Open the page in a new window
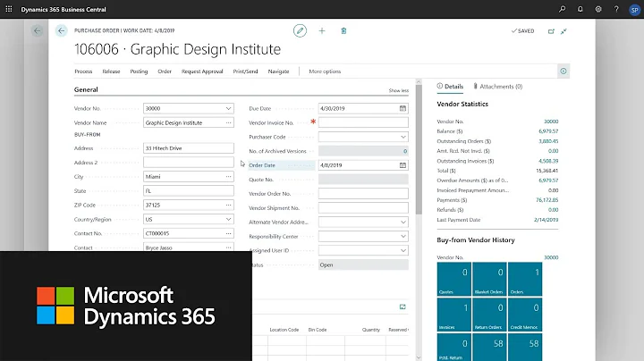The width and height of the screenshot is (644, 361). (551, 31)
